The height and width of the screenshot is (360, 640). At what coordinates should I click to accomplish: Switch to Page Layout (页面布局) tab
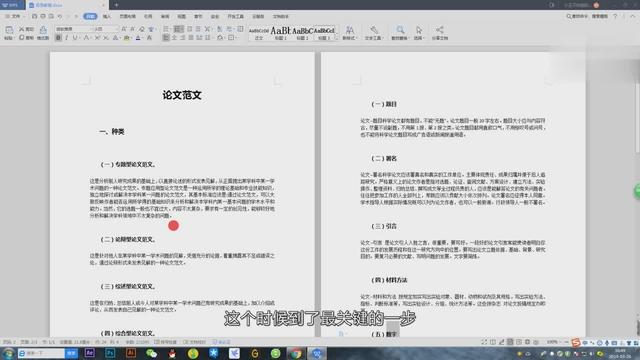(127, 16)
